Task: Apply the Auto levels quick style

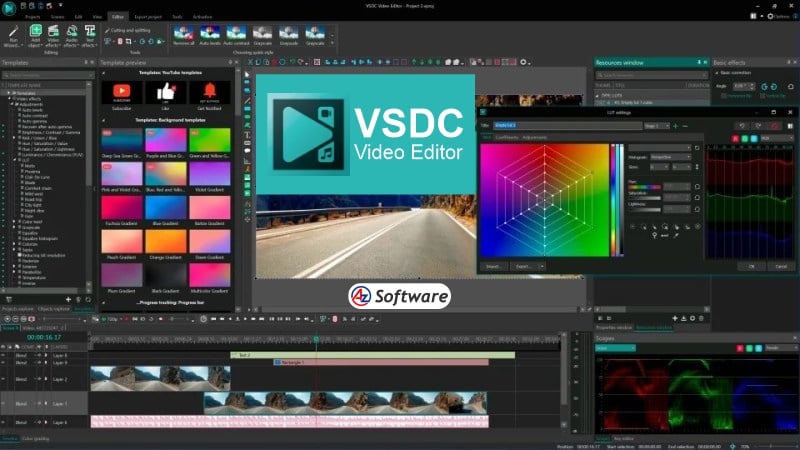Action: point(210,36)
